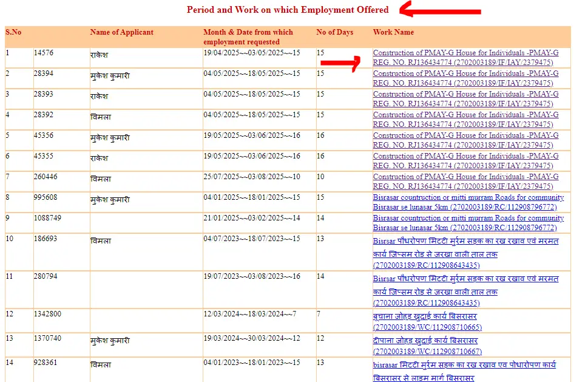588x382 pixels.
Task: Open the bisrasar मिटटी मुर्रम सड़क link in row 14
Action: coord(464,371)
